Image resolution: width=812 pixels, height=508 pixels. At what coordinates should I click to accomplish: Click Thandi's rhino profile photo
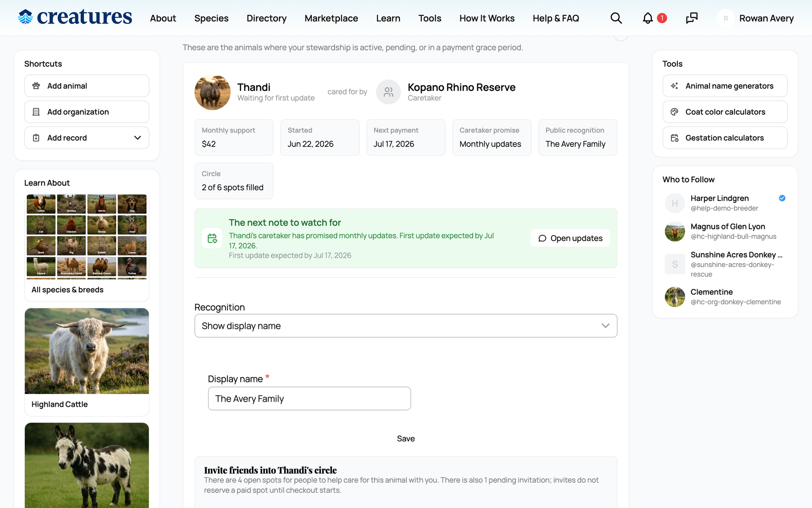[x=213, y=92]
